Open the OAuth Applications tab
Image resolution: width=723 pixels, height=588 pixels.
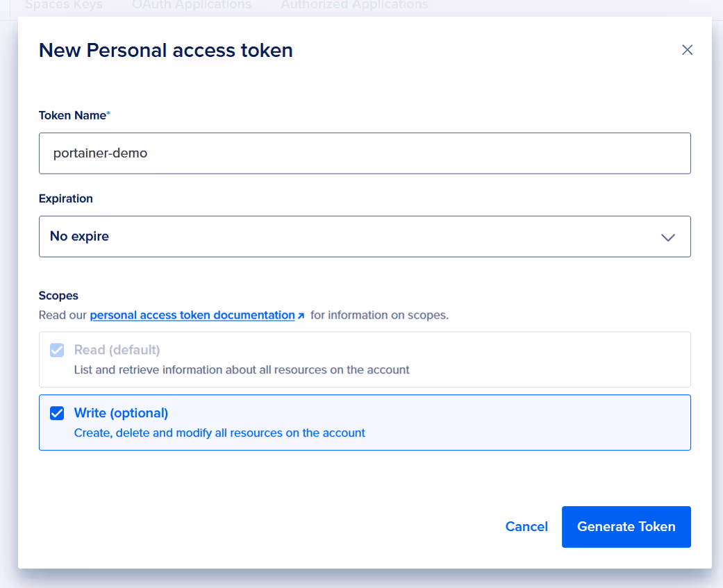192,5
